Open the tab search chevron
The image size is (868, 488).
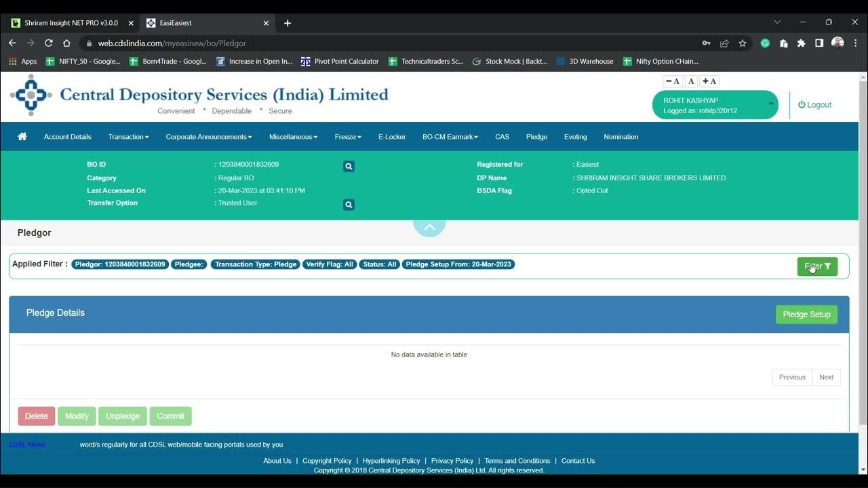777,22
